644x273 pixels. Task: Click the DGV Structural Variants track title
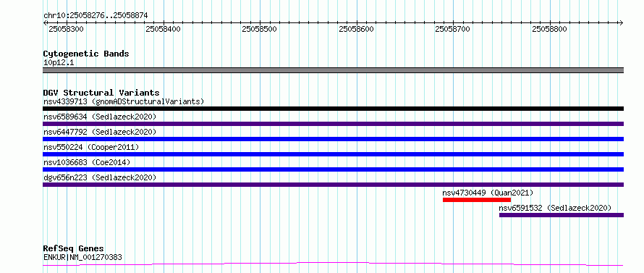click(101, 93)
